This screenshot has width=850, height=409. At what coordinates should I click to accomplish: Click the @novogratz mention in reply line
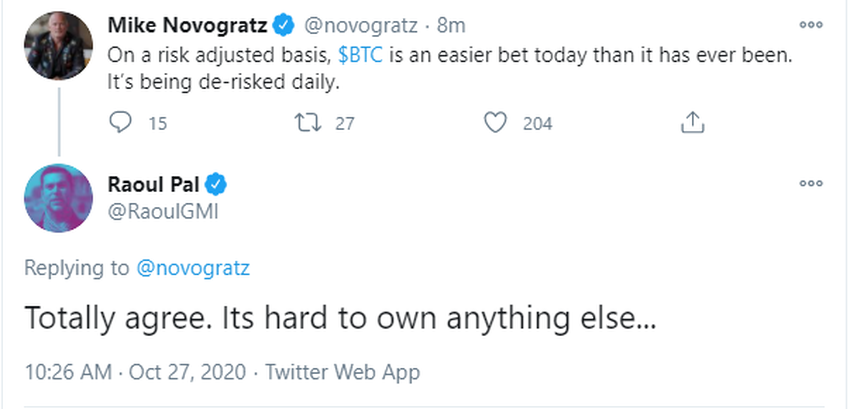tap(192, 267)
